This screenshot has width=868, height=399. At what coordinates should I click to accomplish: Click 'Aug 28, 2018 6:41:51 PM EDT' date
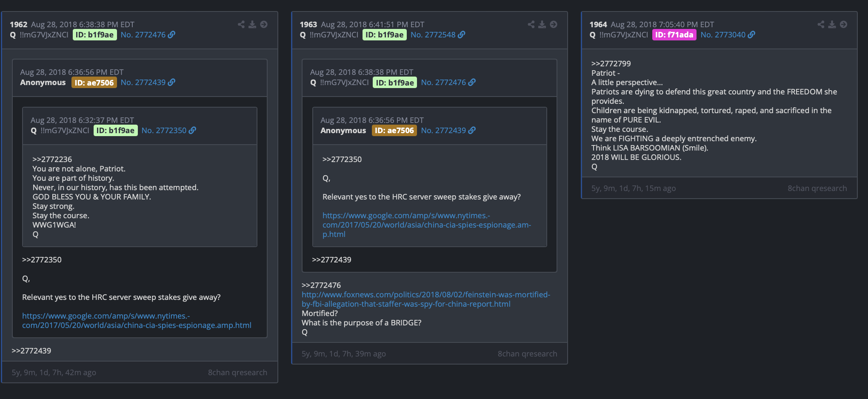[372, 24]
